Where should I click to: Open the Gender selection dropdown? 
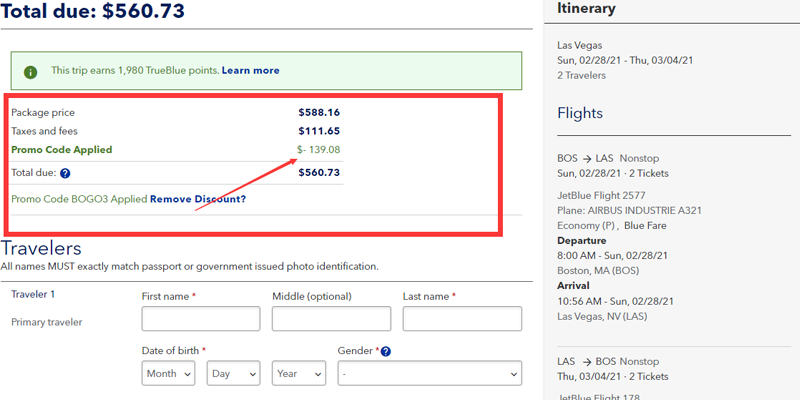(429, 373)
